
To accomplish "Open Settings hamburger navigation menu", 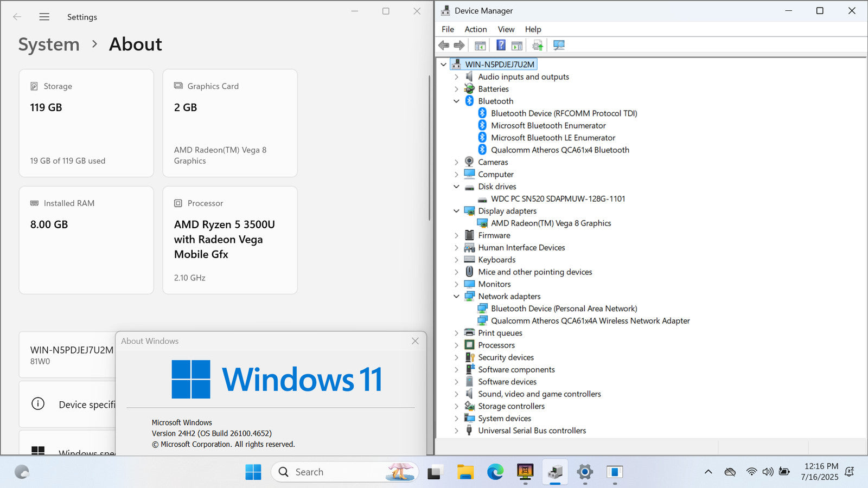I will coord(44,17).
